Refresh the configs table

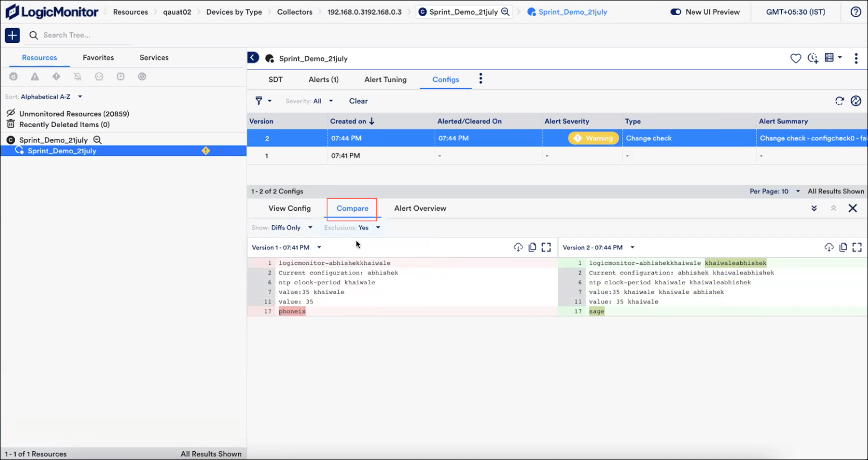tap(839, 101)
